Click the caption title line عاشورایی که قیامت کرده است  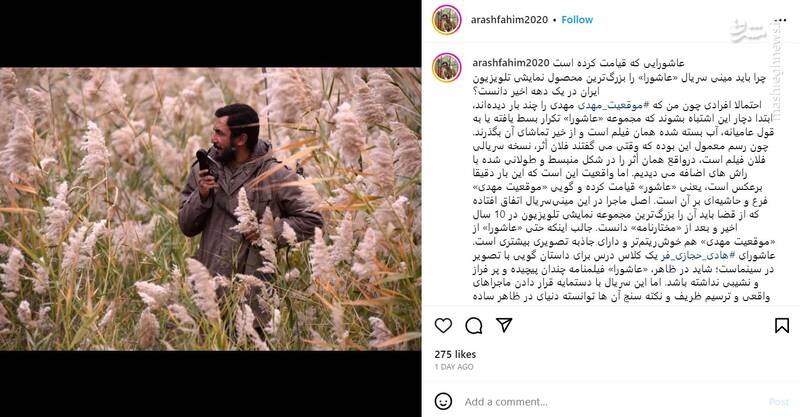click(x=619, y=63)
